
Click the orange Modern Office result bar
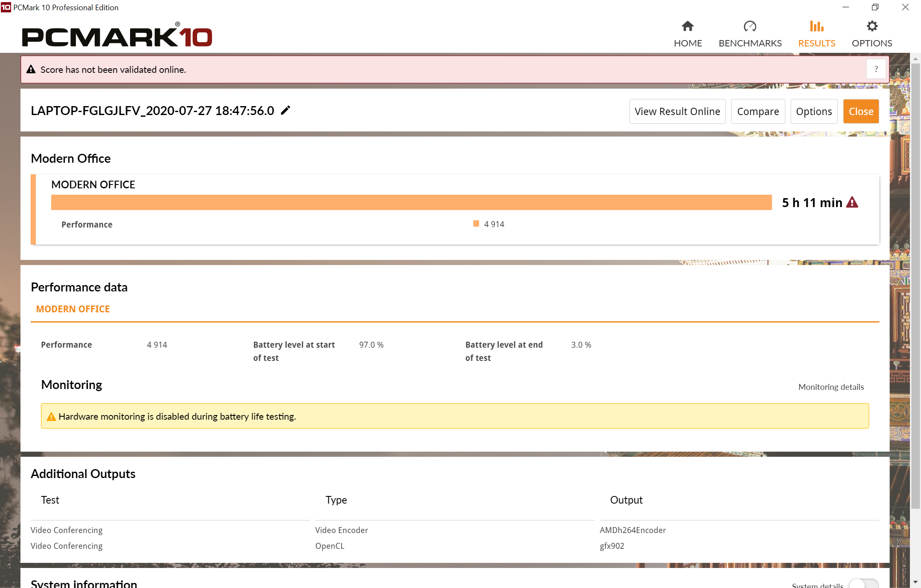click(411, 202)
